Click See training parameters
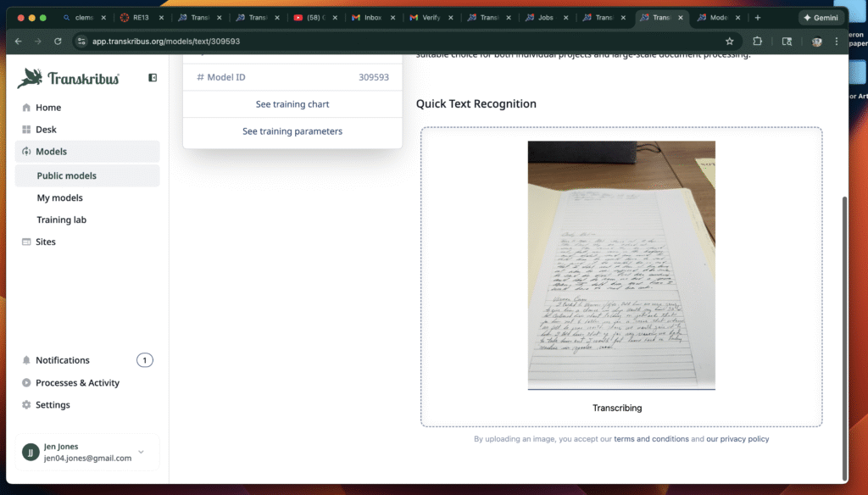This screenshot has width=868, height=495. point(292,131)
